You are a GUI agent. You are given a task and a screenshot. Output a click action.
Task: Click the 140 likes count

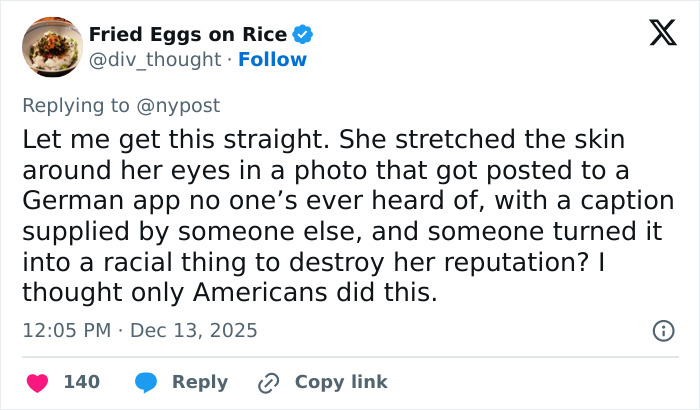click(x=81, y=382)
